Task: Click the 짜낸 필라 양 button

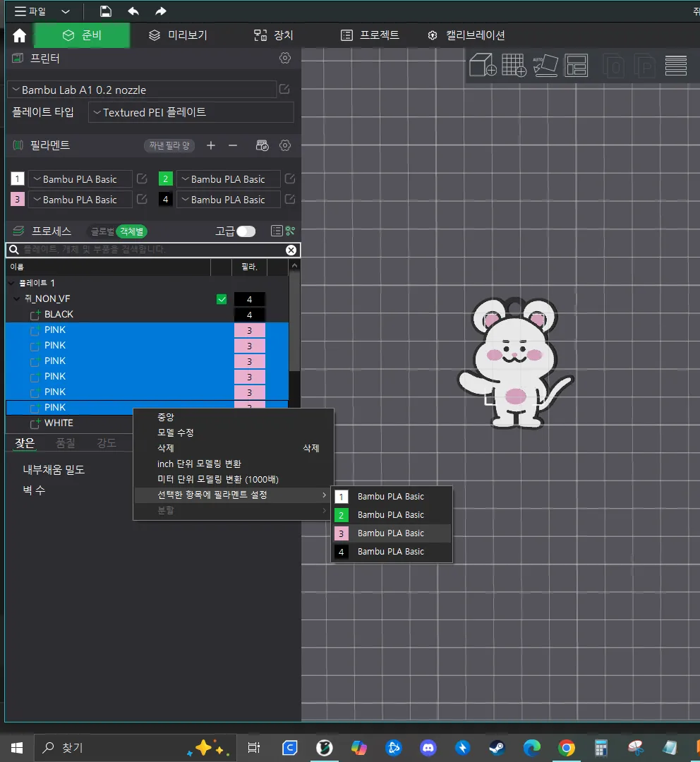Action: tap(169, 145)
